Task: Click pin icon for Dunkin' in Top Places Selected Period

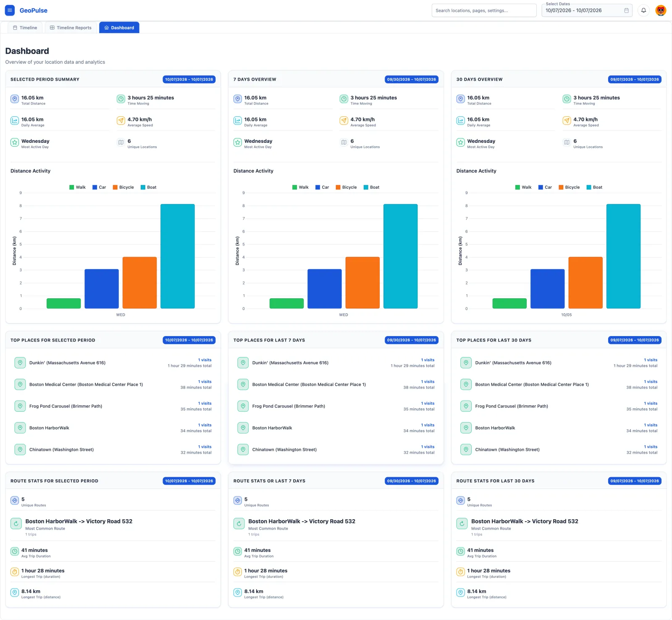Action: pyautogui.click(x=20, y=363)
